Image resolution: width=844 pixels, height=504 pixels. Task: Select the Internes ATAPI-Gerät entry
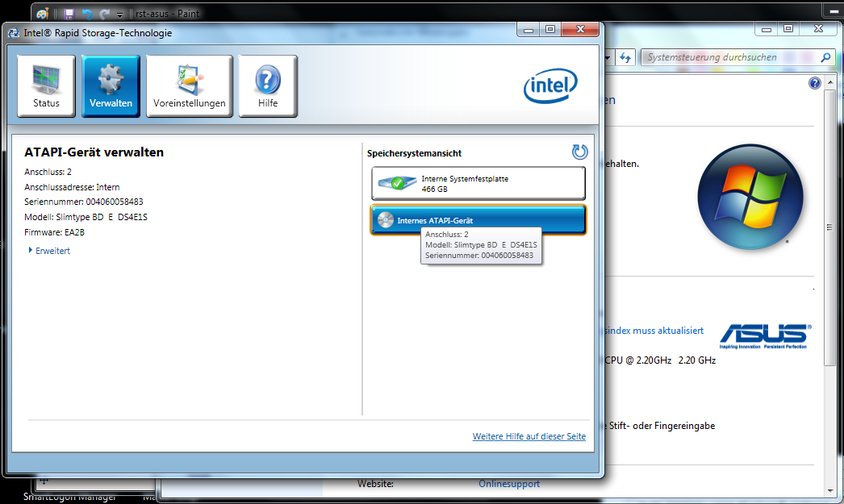coord(478,220)
